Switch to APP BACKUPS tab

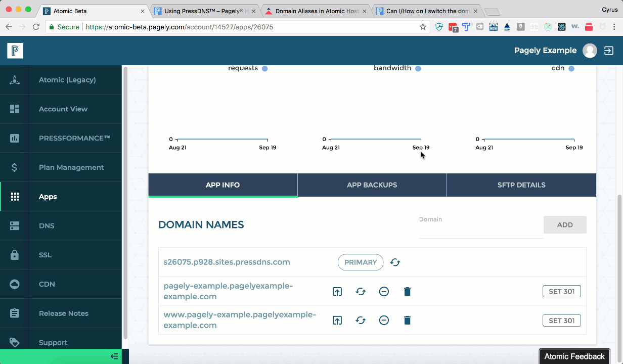click(372, 185)
